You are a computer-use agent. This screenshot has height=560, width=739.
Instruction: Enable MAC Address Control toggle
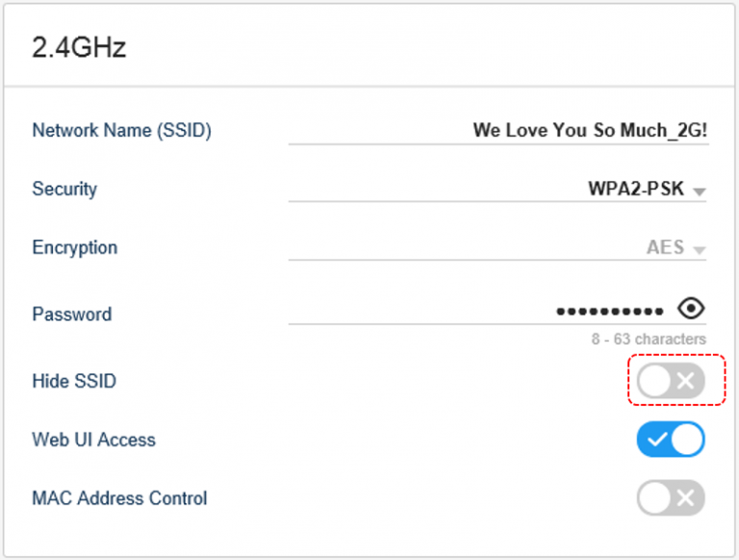coord(671,497)
